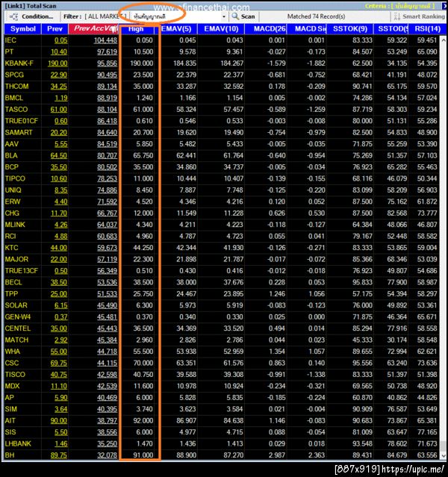Select the BECL symbol
Viewport: 448px width, 477px height.
pos(13,282)
